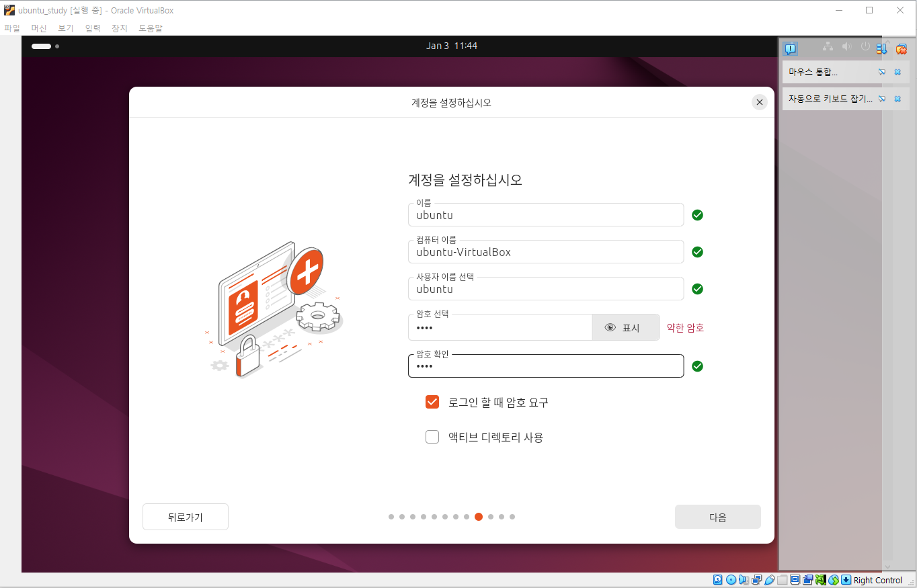
Task: Click the 계정을 설정하십시오 dialog title bar text
Action: (451, 103)
